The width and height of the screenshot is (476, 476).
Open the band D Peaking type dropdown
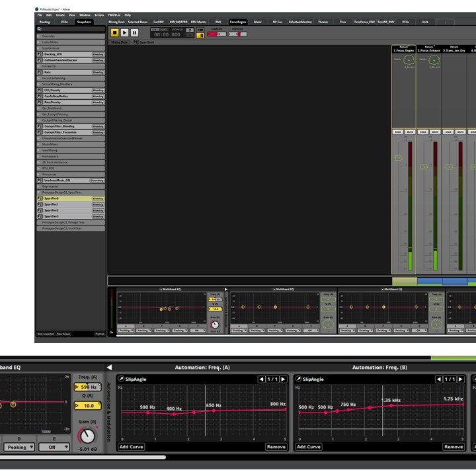coord(19,447)
